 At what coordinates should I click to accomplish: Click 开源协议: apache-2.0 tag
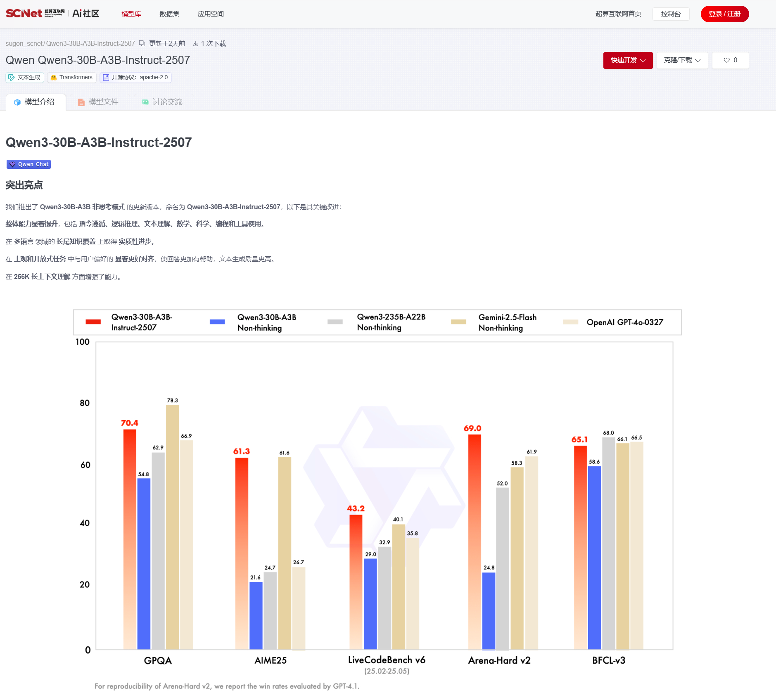coord(135,78)
